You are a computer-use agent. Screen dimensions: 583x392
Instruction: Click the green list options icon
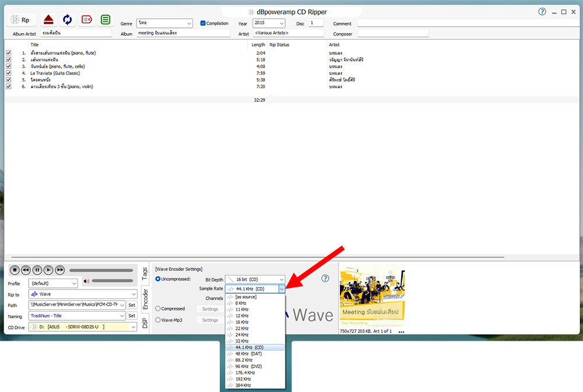[105, 20]
